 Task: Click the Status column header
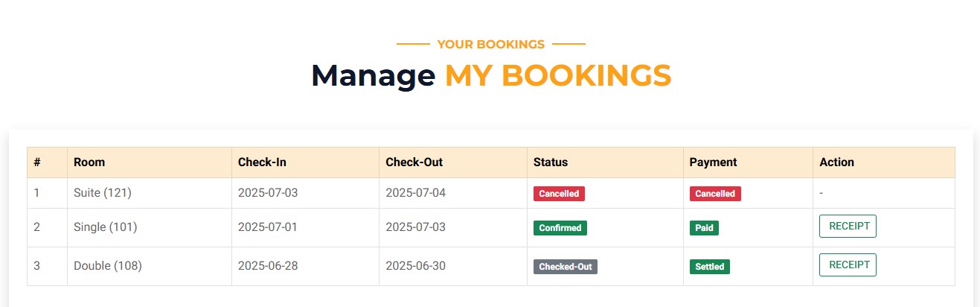[551, 162]
